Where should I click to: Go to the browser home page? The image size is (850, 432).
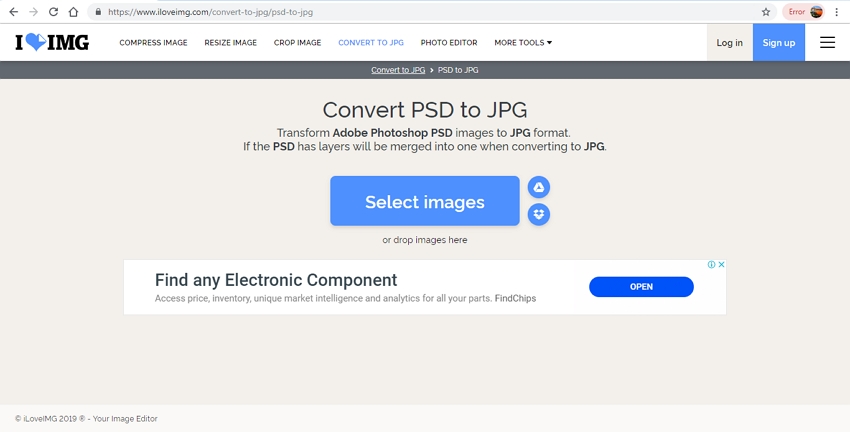(74, 12)
